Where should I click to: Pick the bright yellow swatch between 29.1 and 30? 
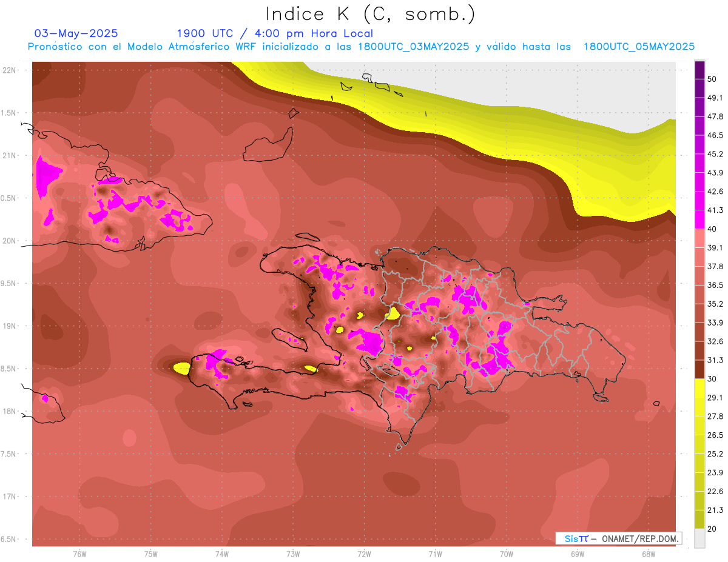pos(699,388)
